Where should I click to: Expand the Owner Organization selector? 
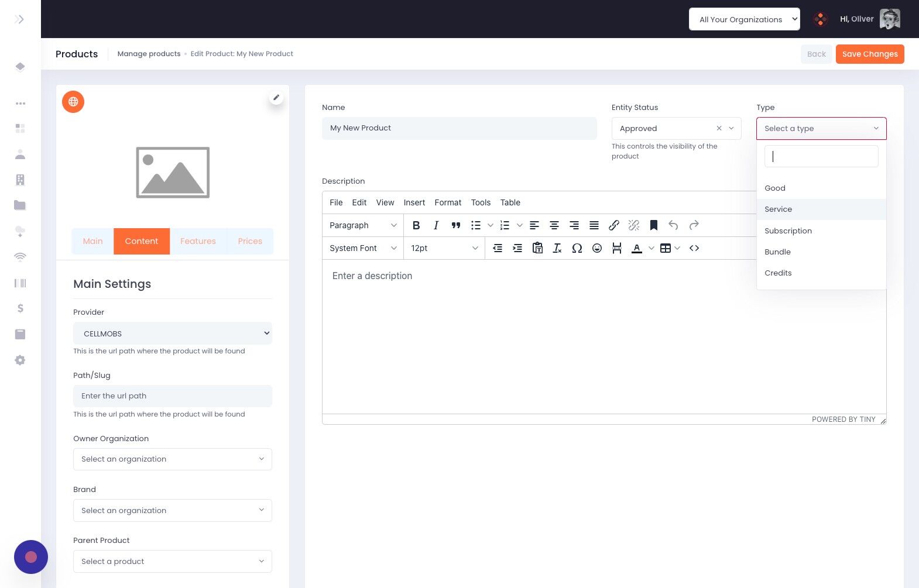pos(173,459)
